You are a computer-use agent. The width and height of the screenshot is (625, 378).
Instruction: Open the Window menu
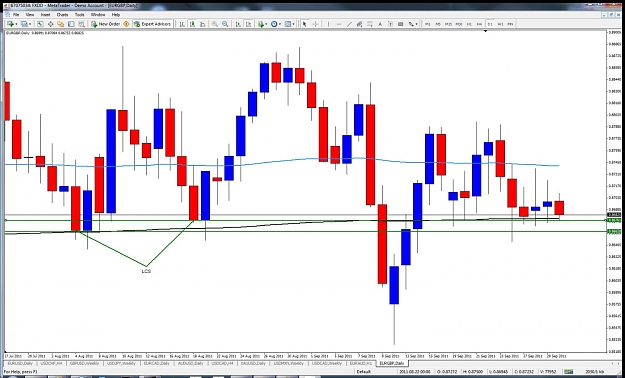point(98,14)
